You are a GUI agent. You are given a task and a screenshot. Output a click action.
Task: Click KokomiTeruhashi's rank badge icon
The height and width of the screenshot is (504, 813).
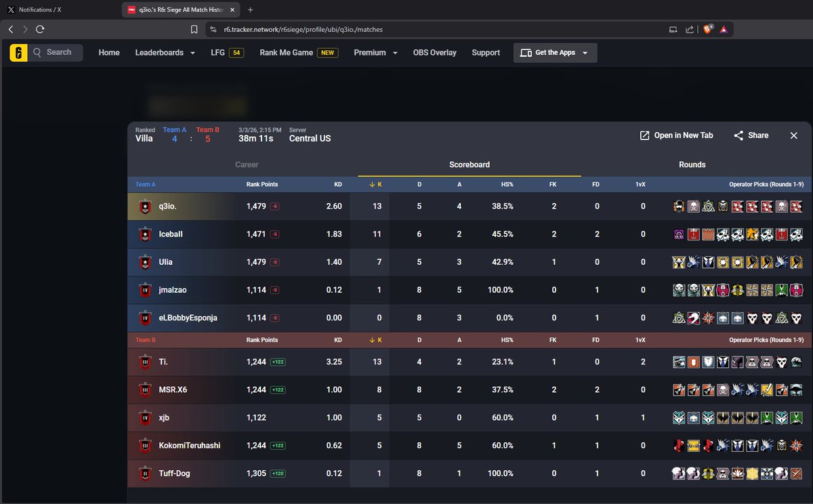[144, 446]
